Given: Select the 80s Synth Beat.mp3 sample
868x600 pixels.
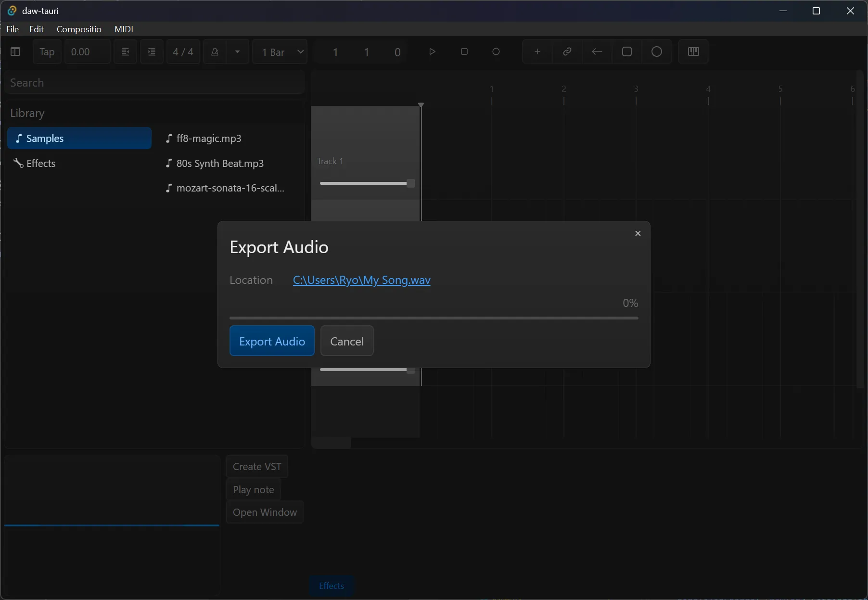Looking at the screenshot, I should click(x=215, y=164).
